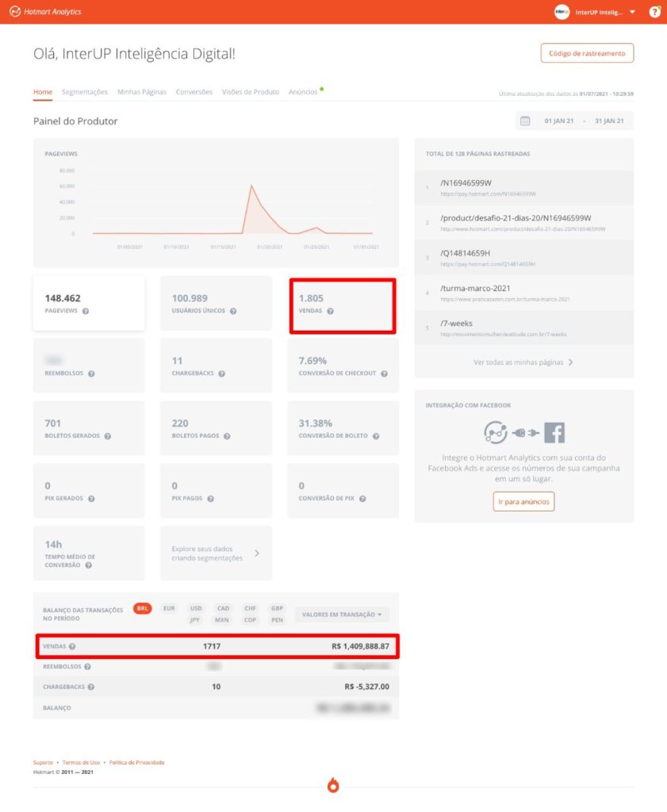
Task: Select the PEN currency pill
Action: click(x=277, y=620)
